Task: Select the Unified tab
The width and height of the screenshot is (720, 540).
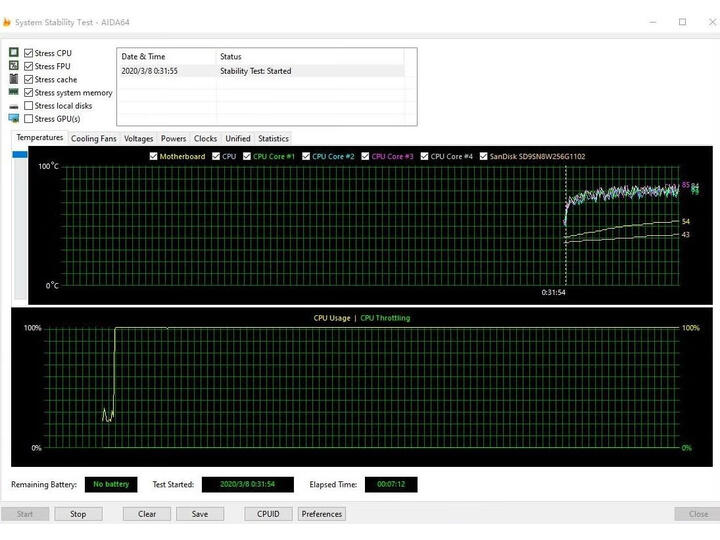Action: (x=238, y=138)
